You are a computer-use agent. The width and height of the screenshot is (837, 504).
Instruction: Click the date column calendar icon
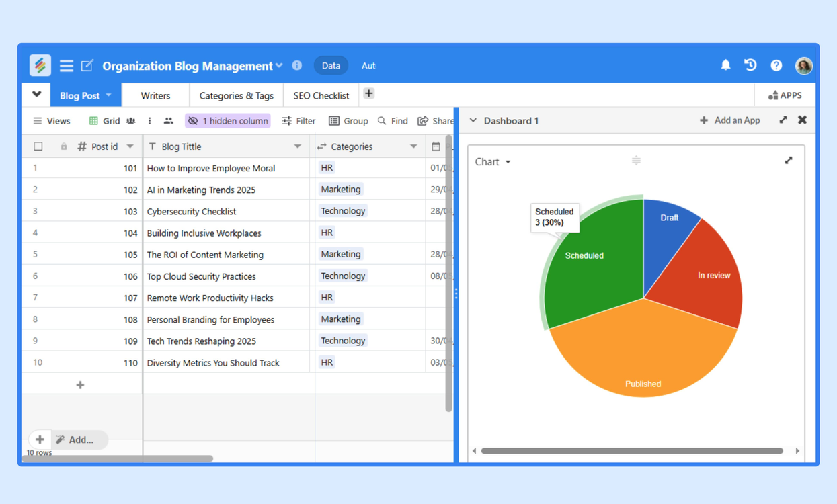tap(436, 146)
